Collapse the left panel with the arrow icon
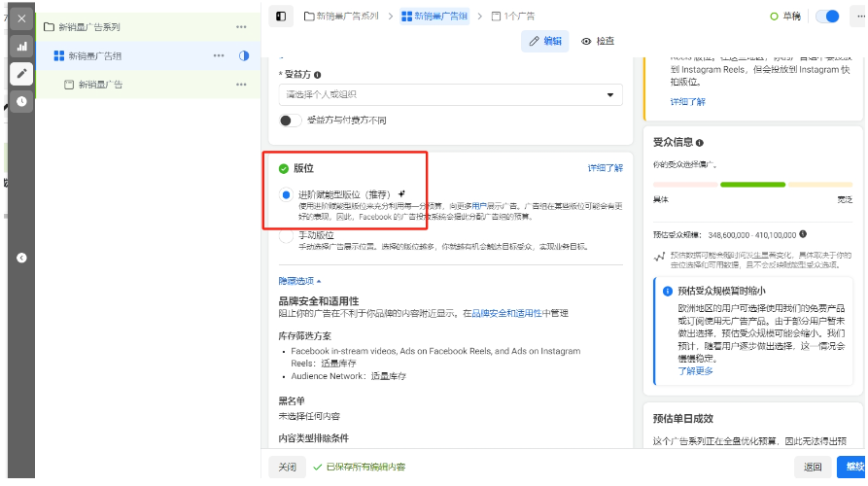 click(21, 258)
